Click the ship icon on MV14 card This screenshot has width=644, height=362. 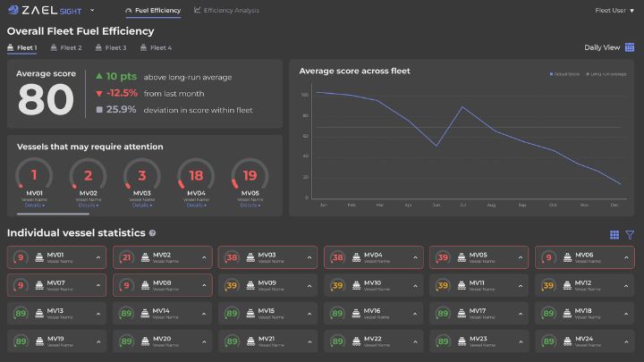143,313
